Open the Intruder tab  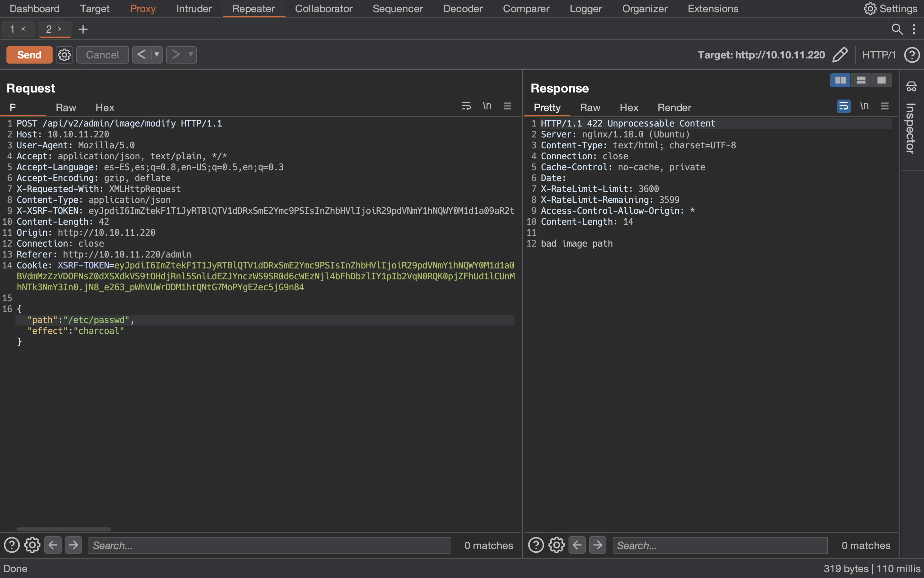194,8
